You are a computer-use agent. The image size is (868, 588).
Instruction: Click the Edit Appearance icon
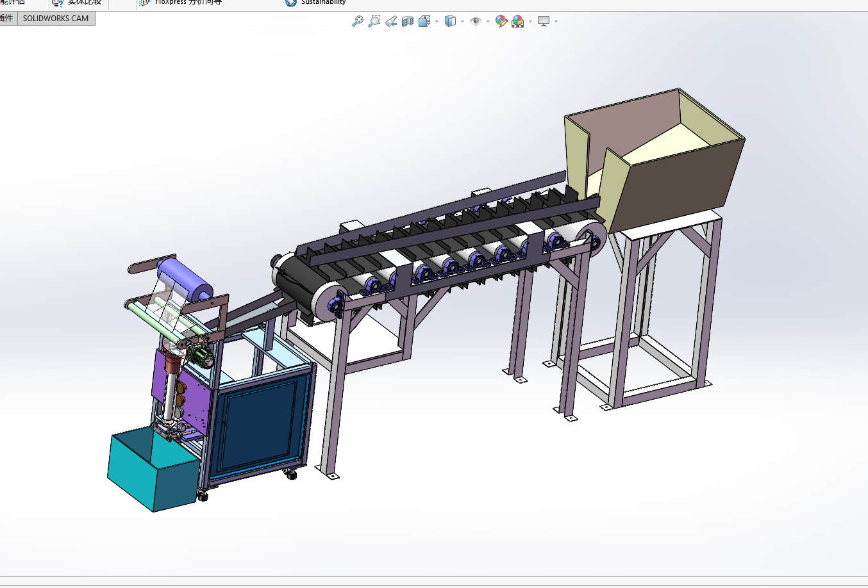(501, 21)
